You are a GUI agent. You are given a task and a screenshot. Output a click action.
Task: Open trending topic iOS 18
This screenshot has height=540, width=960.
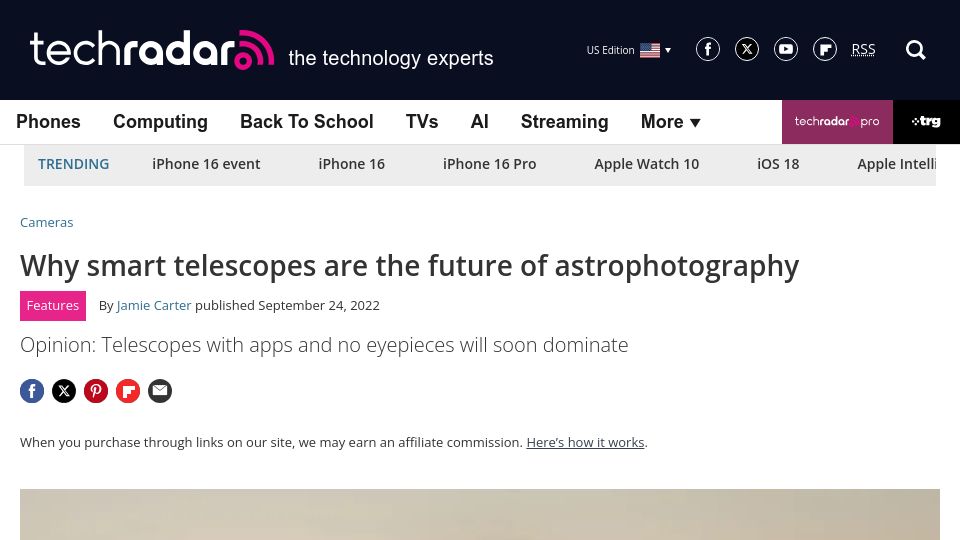pos(778,164)
